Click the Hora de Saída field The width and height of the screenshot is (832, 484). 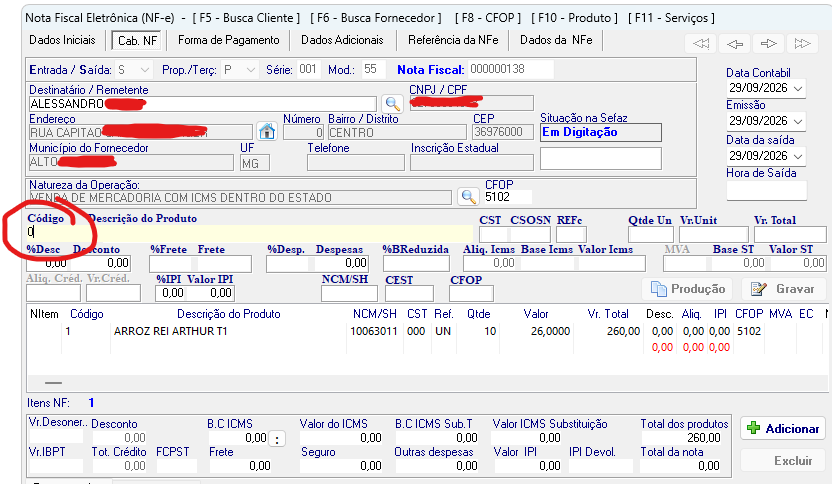[x=766, y=190]
